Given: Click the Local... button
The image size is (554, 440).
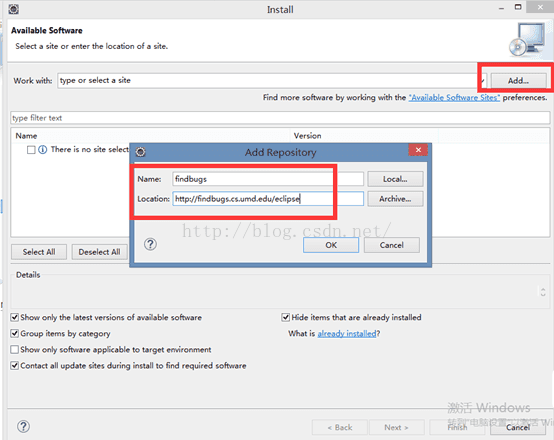Looking at the screenshot, I should coord(395,179).
